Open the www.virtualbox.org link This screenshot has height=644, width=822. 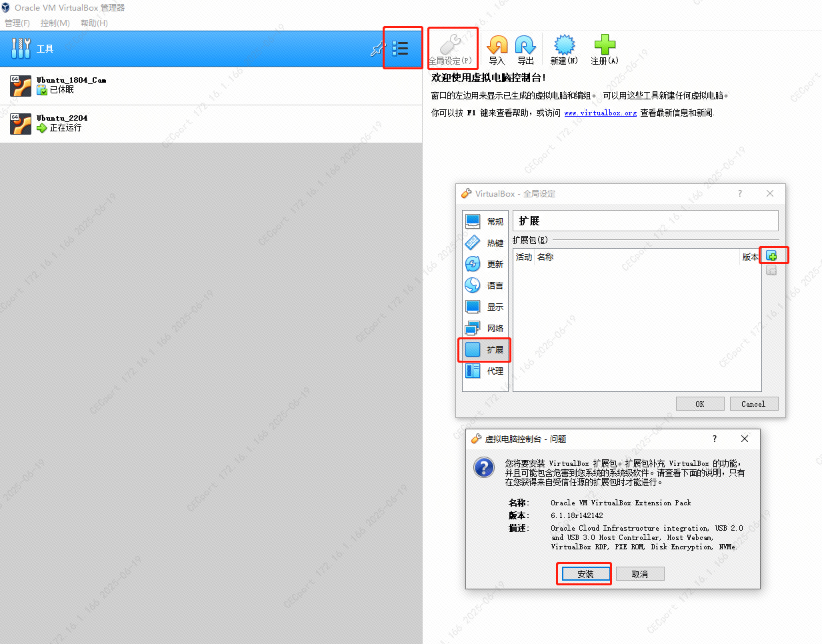tap(600, 113)
